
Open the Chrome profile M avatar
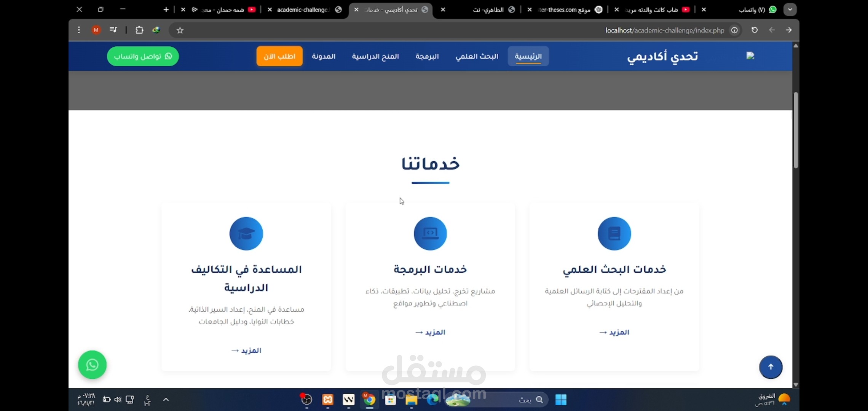96,30
